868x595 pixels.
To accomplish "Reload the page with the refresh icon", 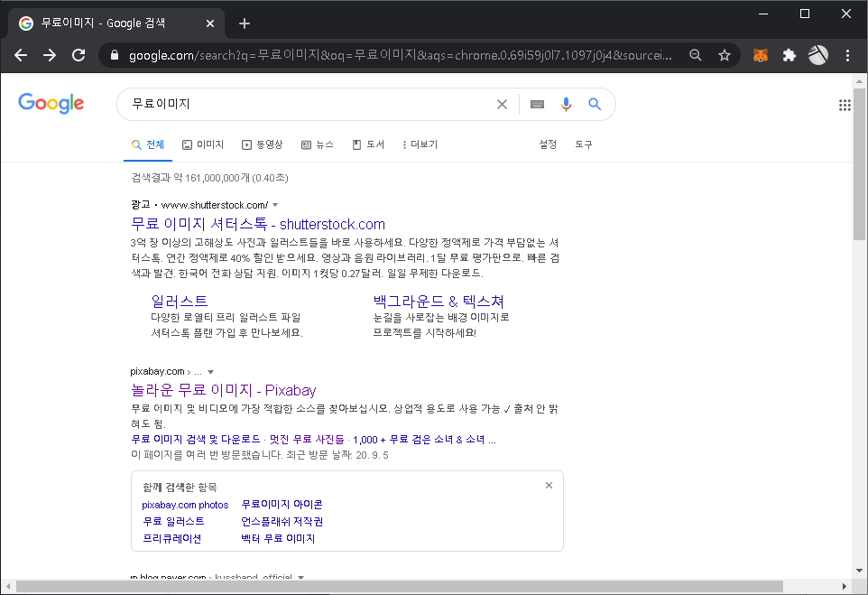I will pos(78,55).
